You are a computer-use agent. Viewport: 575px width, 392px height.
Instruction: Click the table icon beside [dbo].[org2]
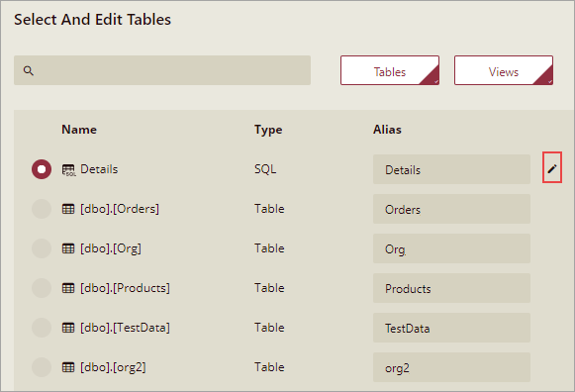pos(68,367)
